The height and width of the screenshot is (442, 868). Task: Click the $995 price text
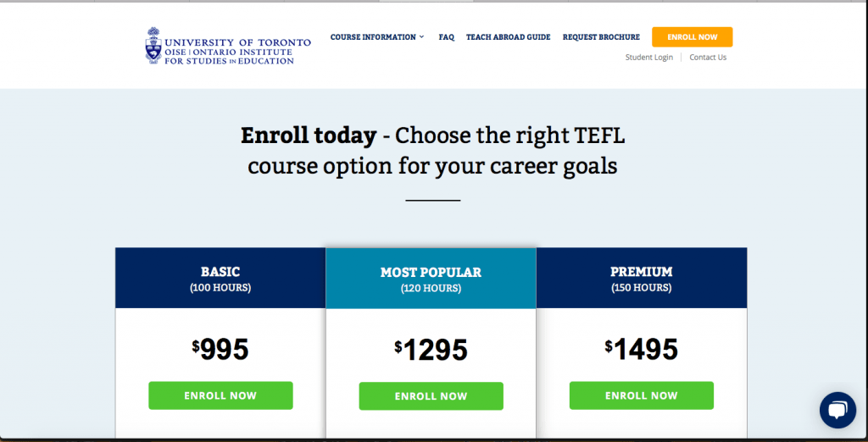pyautogui.click(x=220, y=349)
